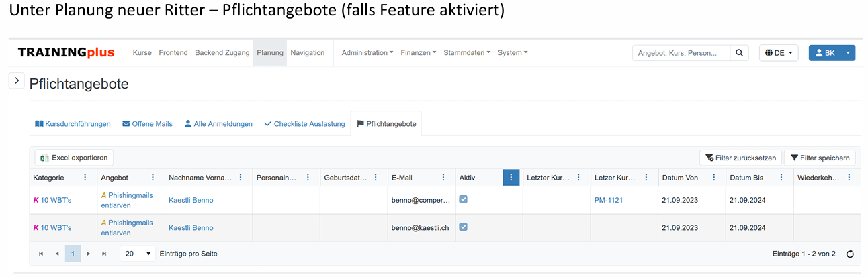868x277 pixels.
Task: Open column menu for E-Mail column
Action: [x=443, y=178]
